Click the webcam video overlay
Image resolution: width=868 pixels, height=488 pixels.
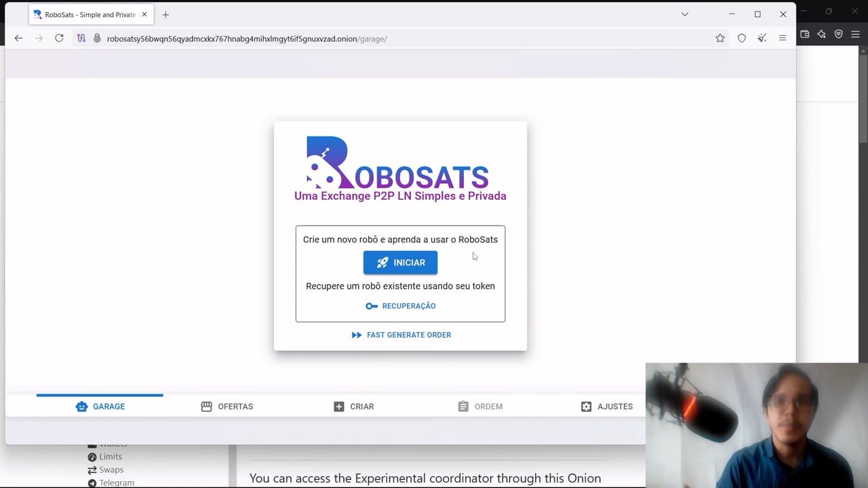[757, 426]
